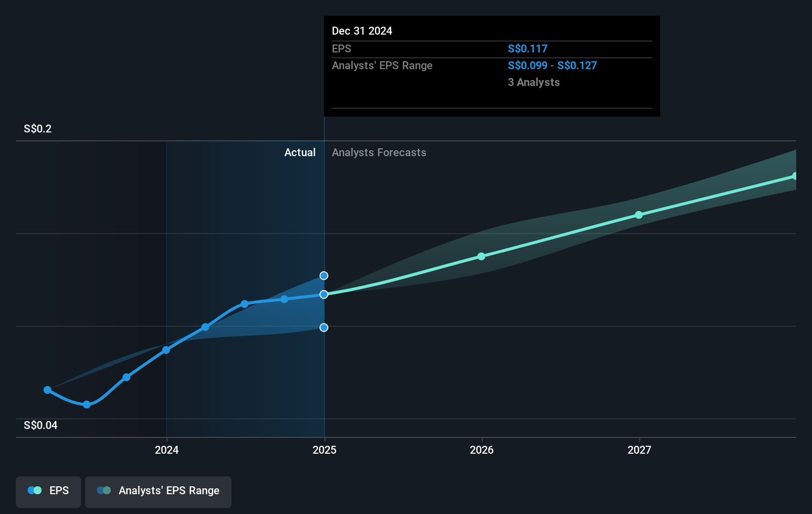The image size is (812, 514).
Task: Click the 2026 x-axis label
Action: click(x=482, y=450)
